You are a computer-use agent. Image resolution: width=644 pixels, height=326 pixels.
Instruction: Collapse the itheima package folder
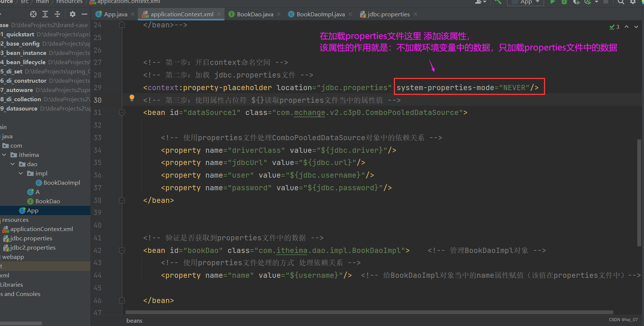point(4,155)
